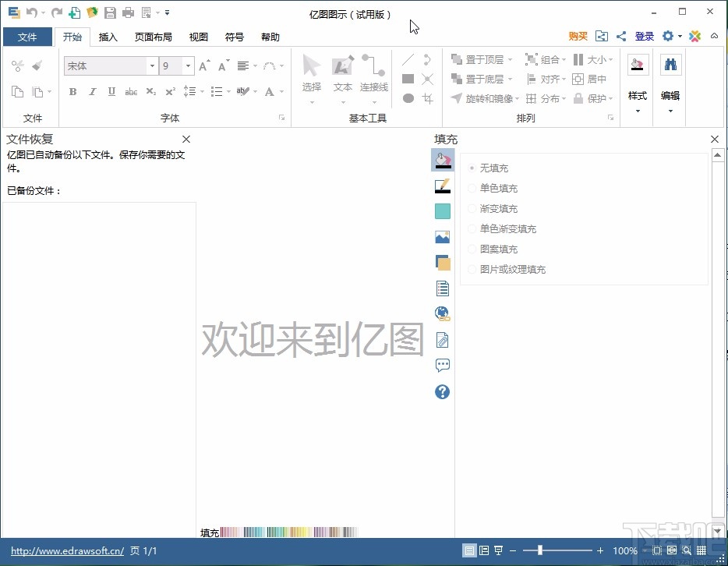Click the Undo icon in the title bar
728x566 pixels.
tap(32, 12)
